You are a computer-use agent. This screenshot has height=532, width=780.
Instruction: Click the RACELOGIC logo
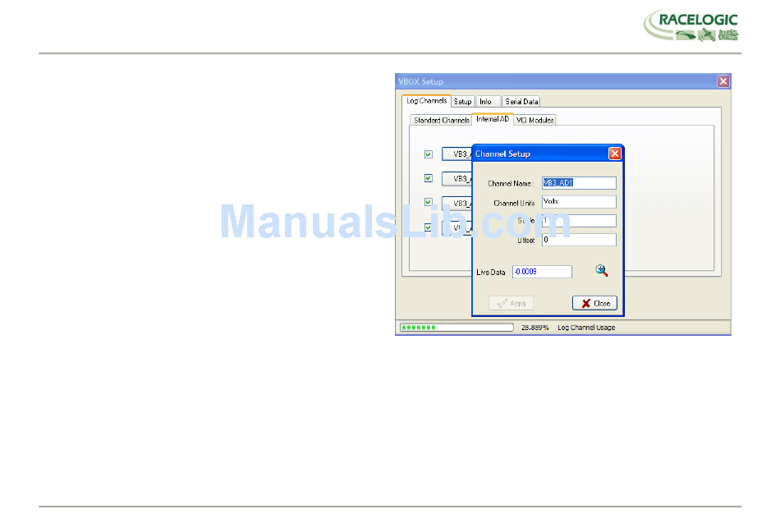(x=691, y=25)
